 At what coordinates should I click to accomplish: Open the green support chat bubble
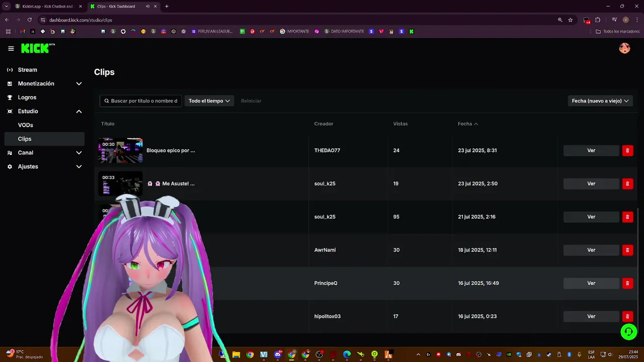tap(628, 332)
